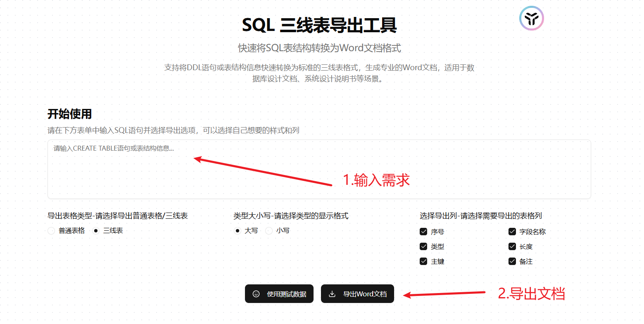Image resolution: width=644 pixels, height=324 pixels.
Task: Click the SQL 三线表导出工具 title
Action: [x=319, y=25]
